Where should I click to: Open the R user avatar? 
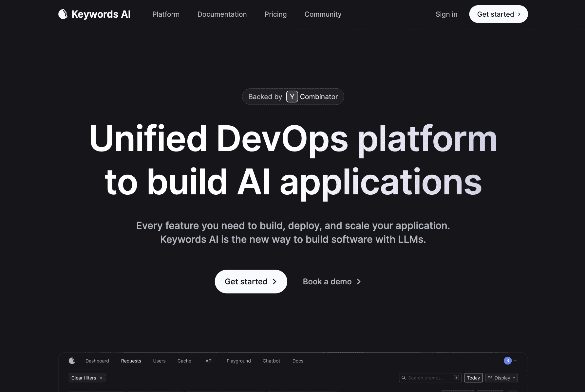click(507, 361)
